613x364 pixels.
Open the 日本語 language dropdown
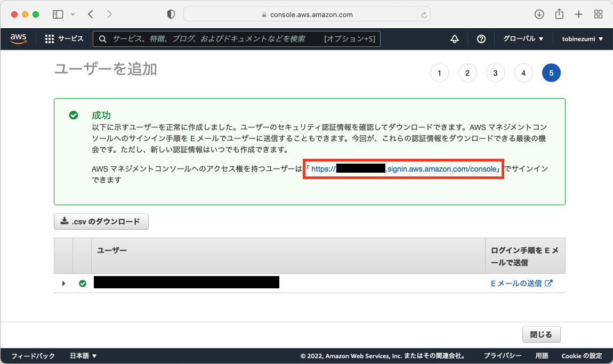pyautogui.click(x=83, y=356)
